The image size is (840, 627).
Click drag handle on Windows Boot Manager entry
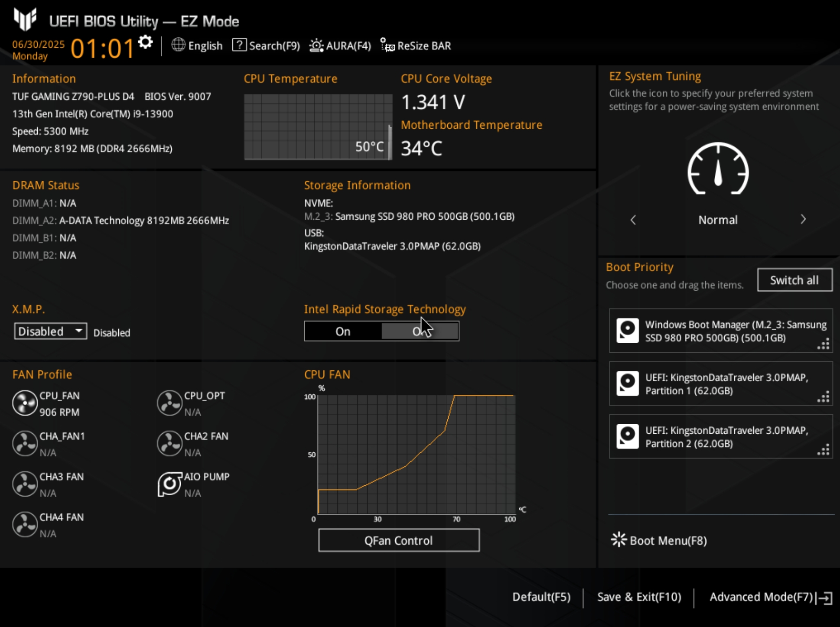823,344
